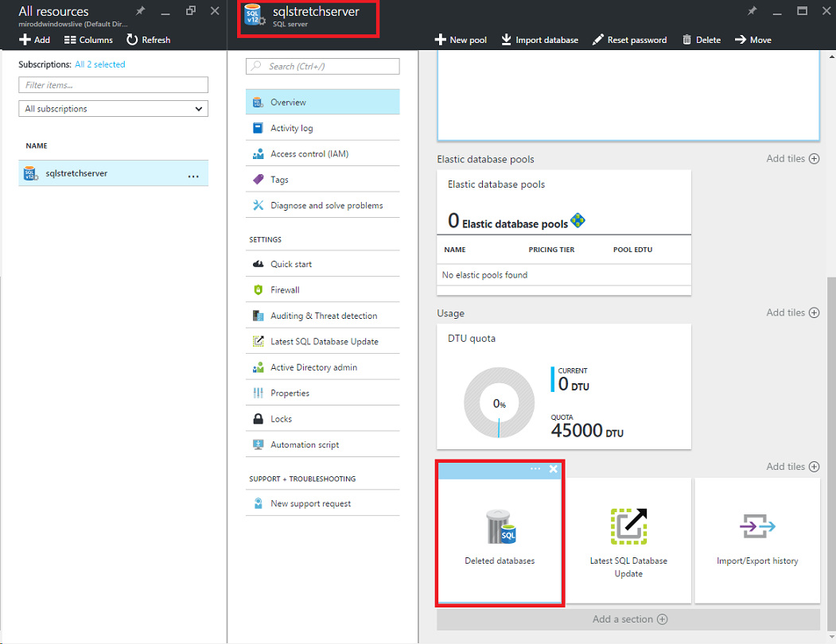The image size is (836, 644).
Task: Click the Latest SQL Database Update tile
Action: (x=628, y=540)
